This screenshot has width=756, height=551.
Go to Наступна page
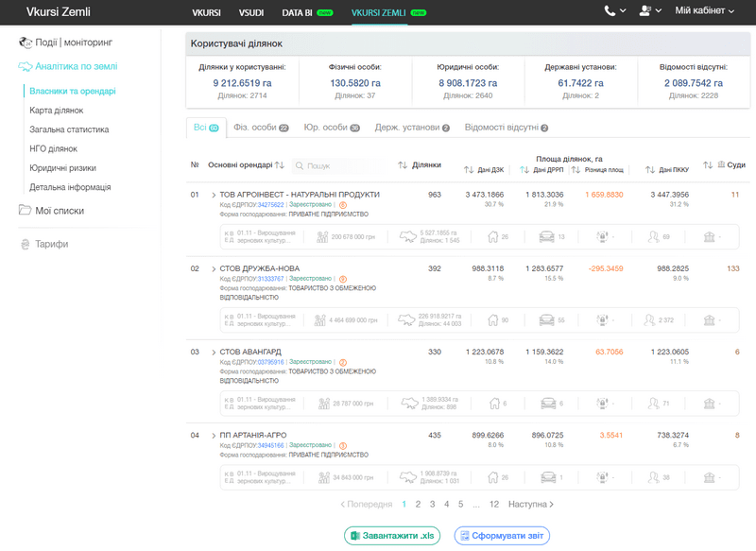click(x=531, y=505)
